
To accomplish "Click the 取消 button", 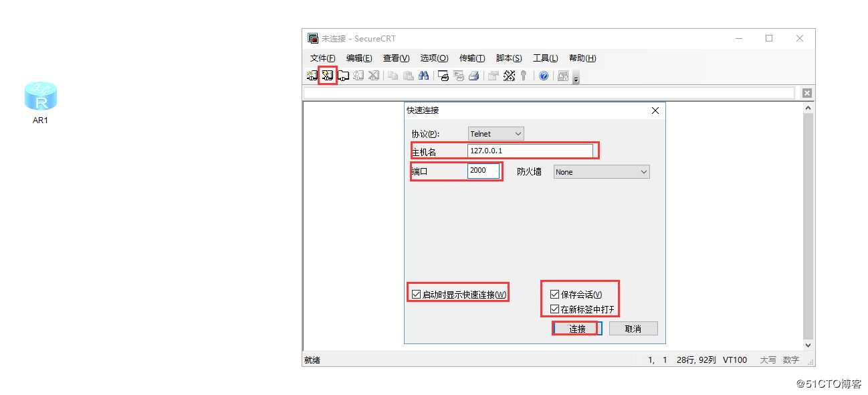I will pyautogui.click(x=633, y=329).
